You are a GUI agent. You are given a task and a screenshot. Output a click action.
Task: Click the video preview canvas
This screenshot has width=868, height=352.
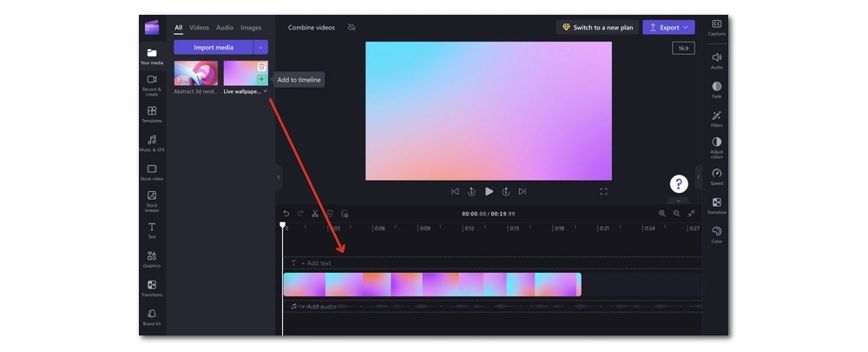[x=488, y=111]
